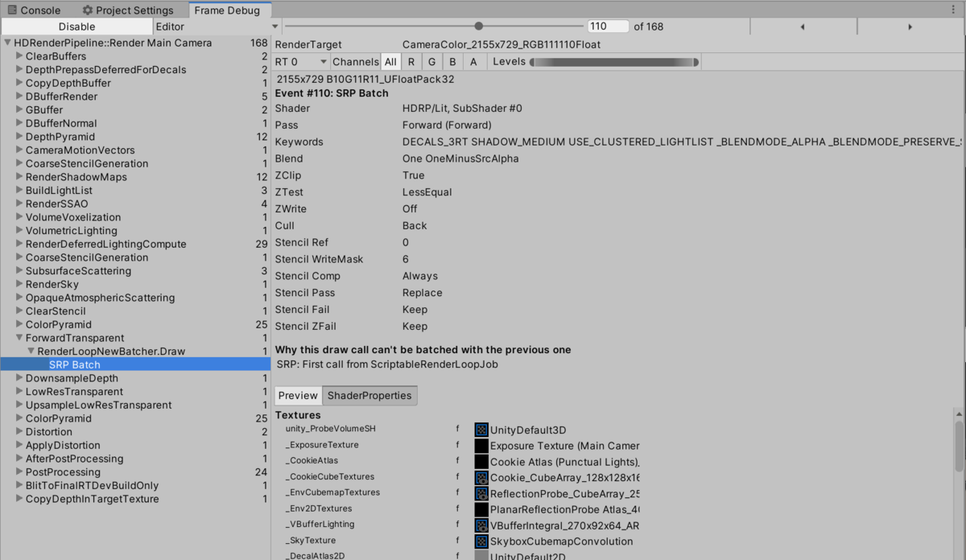Viewport: 966px width, 560px height.
Task: Click VBufferIntegral texture icon
Action: [x=481, y=525]
